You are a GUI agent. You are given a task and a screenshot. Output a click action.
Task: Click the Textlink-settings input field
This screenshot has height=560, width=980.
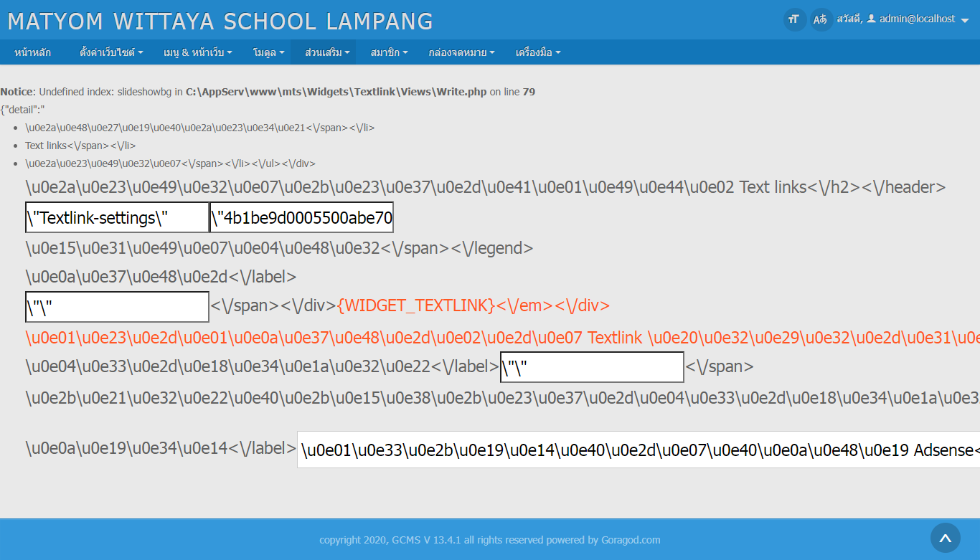[118, 218]
